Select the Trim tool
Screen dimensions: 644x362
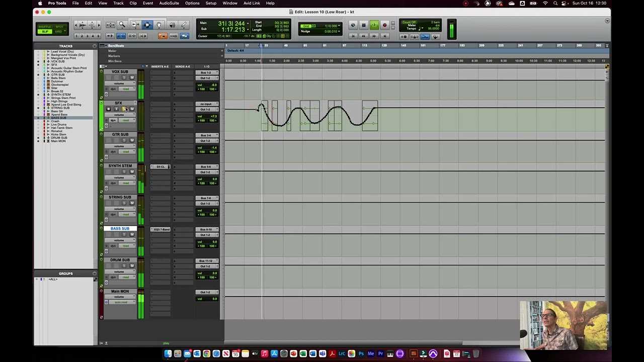pos(135,25)
